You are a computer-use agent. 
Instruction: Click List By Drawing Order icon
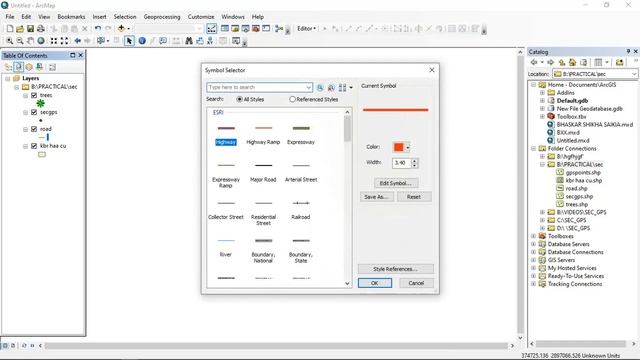click(8, 67)
